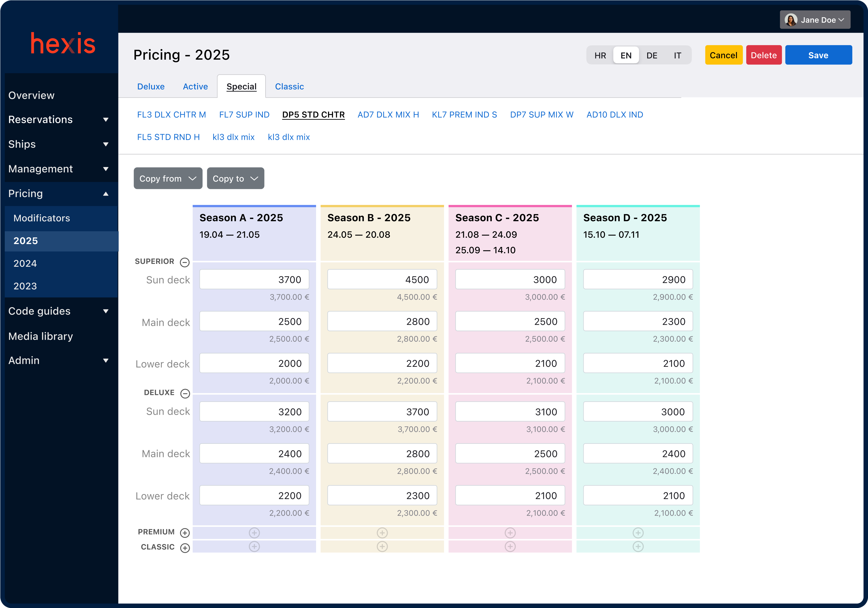Collapse the SUPERIOR category minus icon
868x608 pixels.
pos(185,262)
